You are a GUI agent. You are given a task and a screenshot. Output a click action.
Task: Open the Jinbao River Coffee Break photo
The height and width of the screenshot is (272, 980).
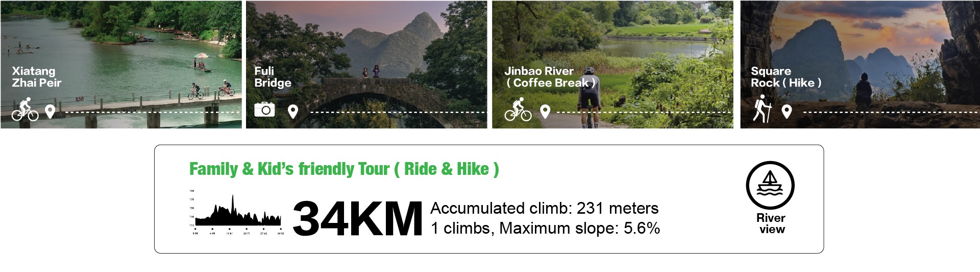tap(612, 64)
